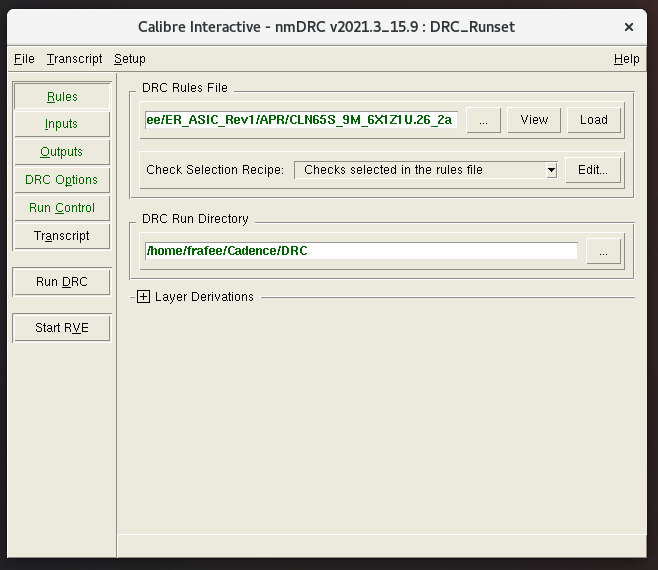Click inside the DRC Run Directory field
The width and height of the screenshot is (658, 570).
[x=361, y=251]
